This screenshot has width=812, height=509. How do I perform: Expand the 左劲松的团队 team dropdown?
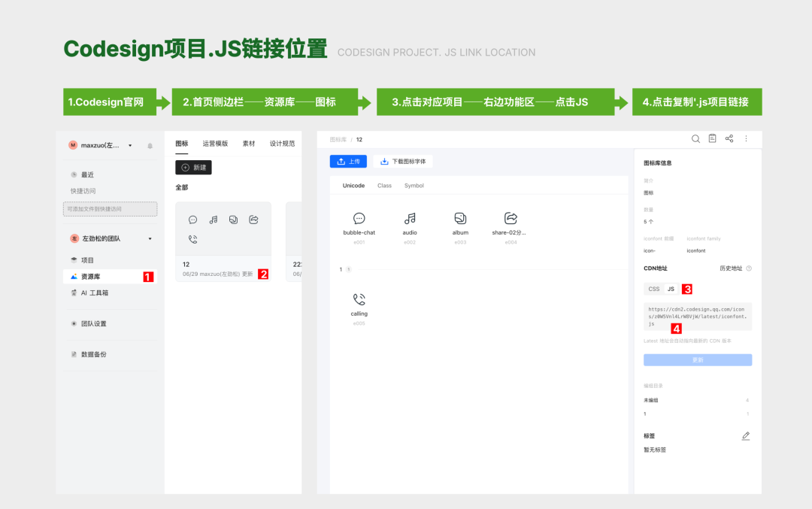point(150,238)
